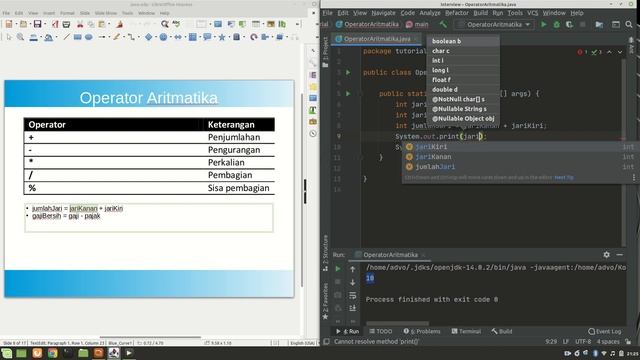
Task: Click the Next Tip link in completion popup
Action: [x=564, y=177]
